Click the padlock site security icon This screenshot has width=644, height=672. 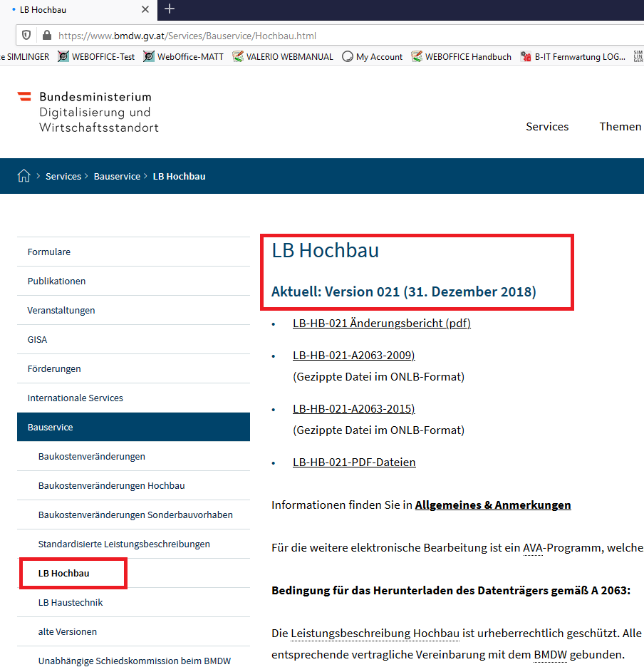pyautogui.click(x=47, y=35)
